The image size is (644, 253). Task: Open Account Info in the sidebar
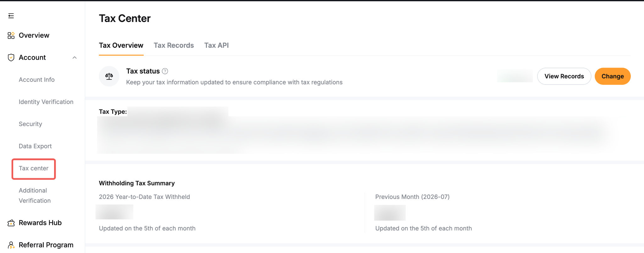(37, 80)
